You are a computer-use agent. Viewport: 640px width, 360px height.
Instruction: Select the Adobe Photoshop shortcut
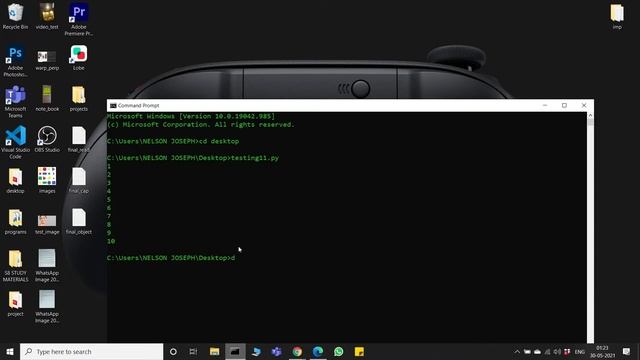[16, 60]
